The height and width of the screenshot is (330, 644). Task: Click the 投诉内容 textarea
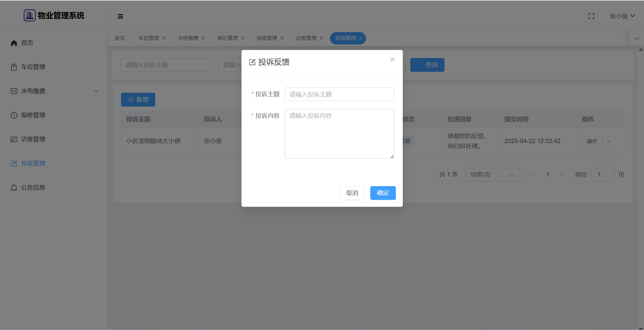[339, 134]
